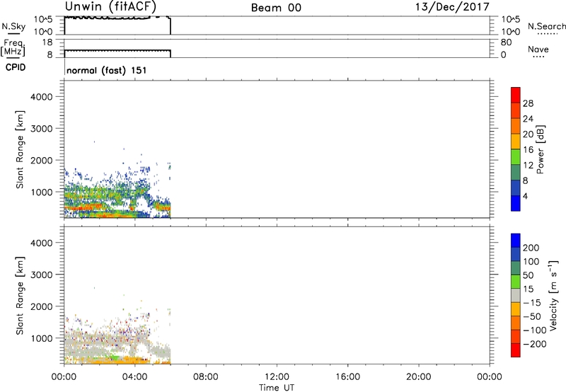Click the 3000 tick of the velocity panel
Screen dimensions: 566x392
click(42, 275)
